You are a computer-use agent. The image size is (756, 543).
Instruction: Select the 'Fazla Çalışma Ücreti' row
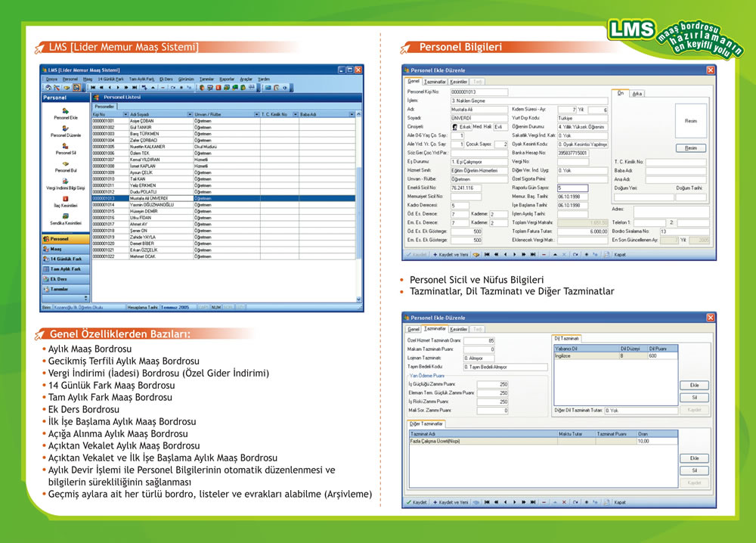point(544,441)
